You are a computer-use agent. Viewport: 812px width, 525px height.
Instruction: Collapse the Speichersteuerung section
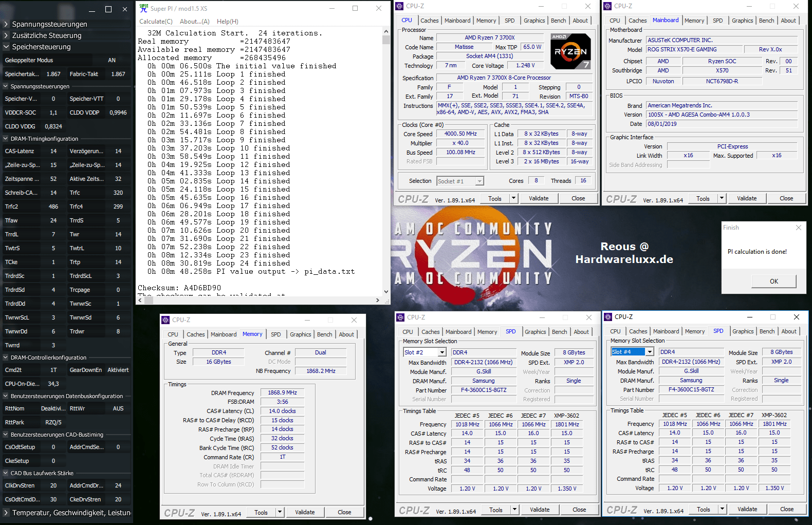coord(6,47)
